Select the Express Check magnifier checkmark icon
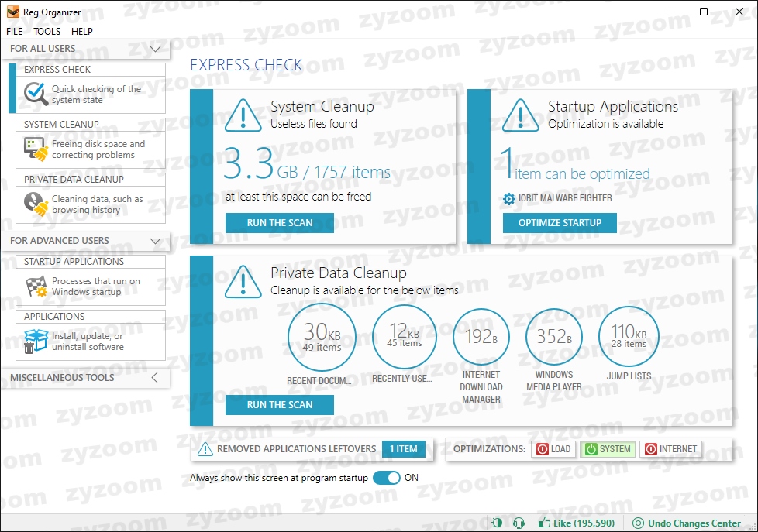 click(36, 94)
